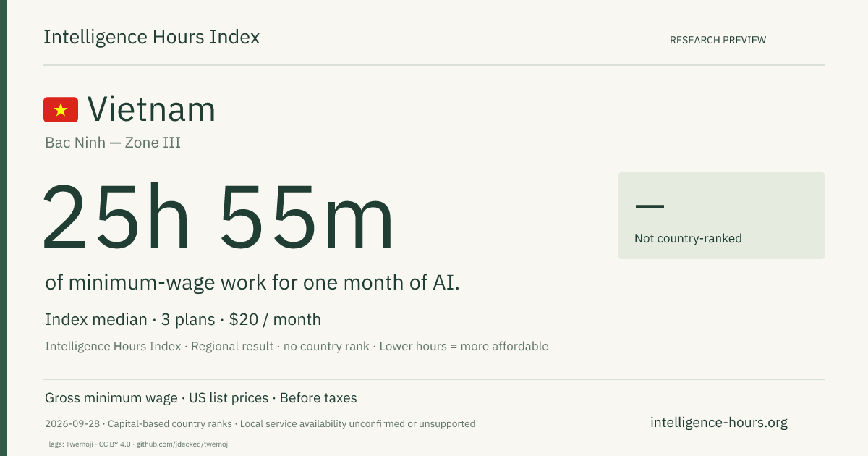
Task: Click the Intelligence Hours Index title
Action: (x=151, y=38)
